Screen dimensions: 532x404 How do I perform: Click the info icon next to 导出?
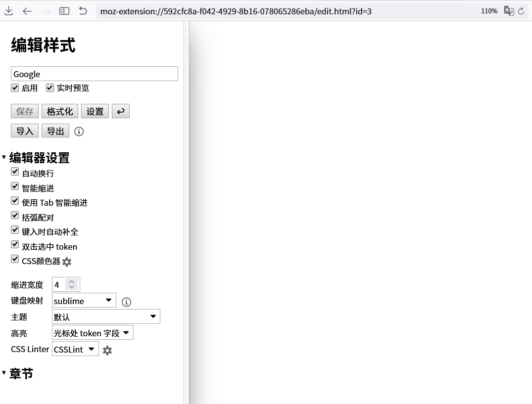pos(79,132)
